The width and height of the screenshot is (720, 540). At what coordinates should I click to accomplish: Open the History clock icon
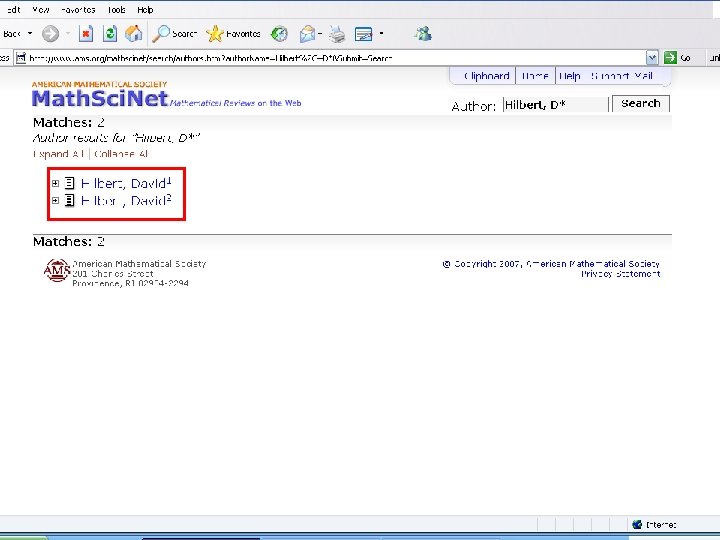(x=279, y=34)
